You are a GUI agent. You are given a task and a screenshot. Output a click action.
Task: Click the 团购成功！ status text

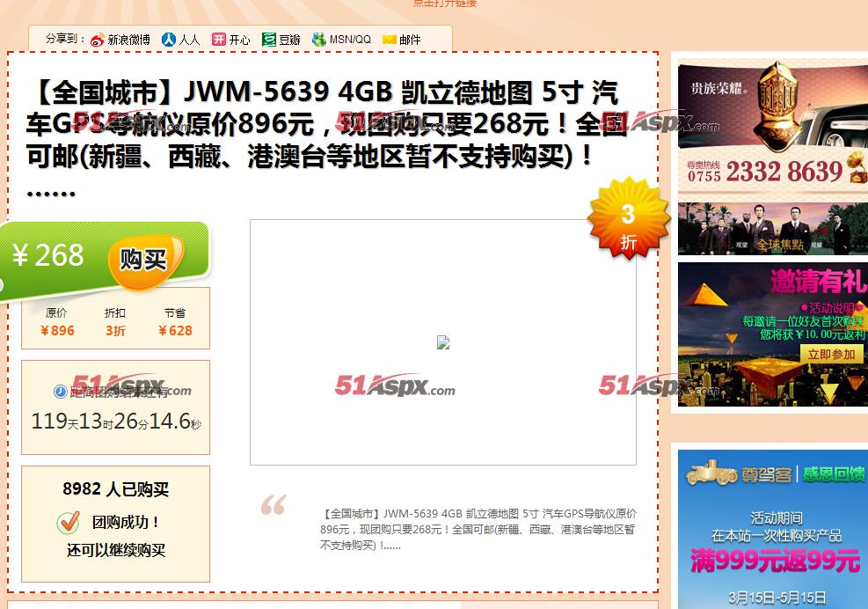tap(127, 522)
